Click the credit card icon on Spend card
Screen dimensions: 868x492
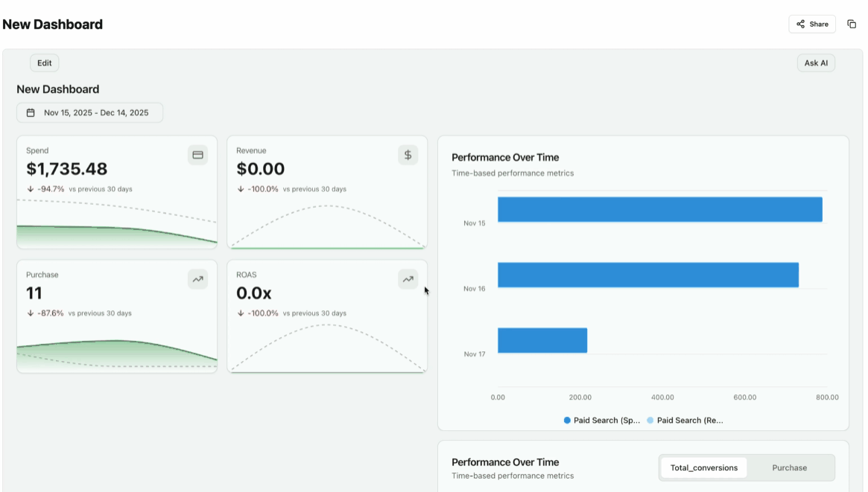(197, 155)
